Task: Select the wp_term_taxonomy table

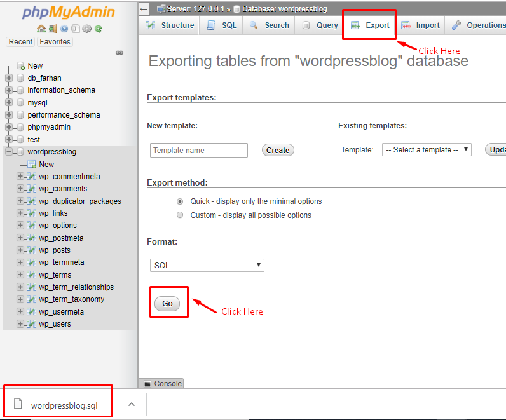Action: (x=72, y=299)
